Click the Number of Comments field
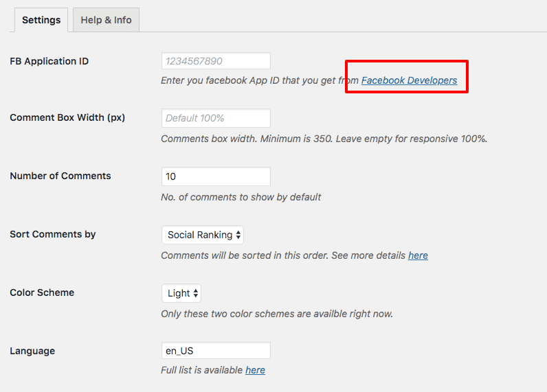Viewport: 547px width, 392px height. (x=216, y=176)
